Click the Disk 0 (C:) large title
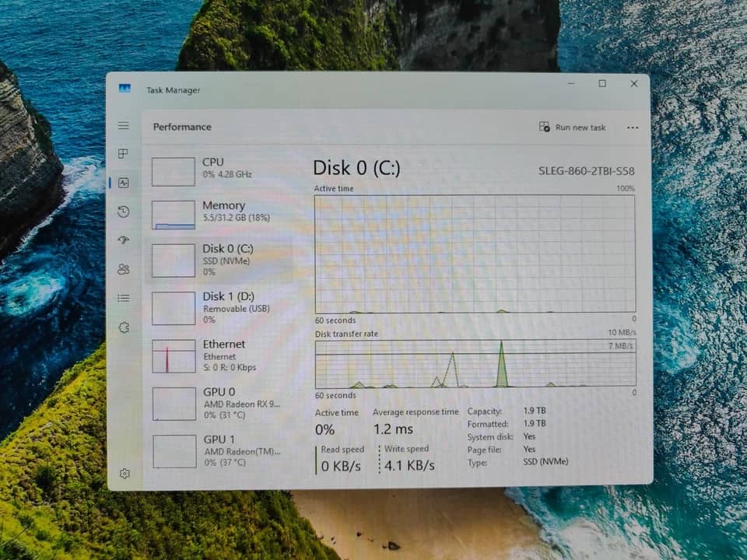Viewport: 747px width, 560px height. [356, 168]
